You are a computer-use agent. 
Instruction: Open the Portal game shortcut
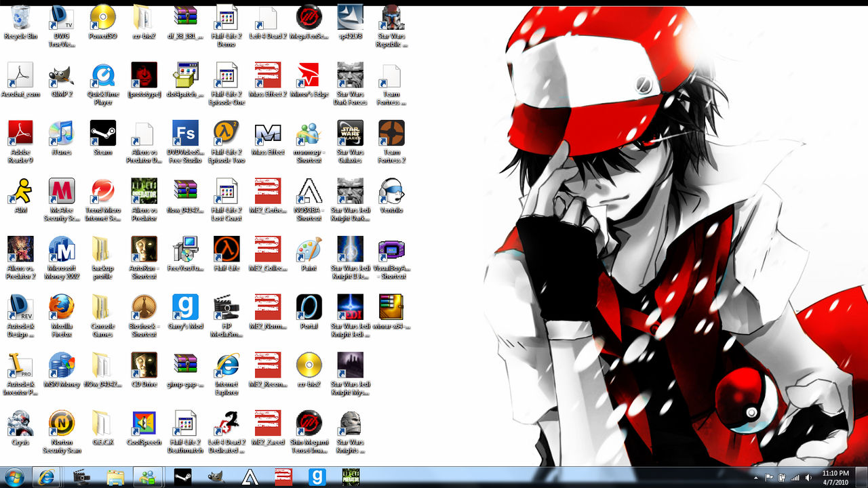pyautogui.click(x=309, y=312)
